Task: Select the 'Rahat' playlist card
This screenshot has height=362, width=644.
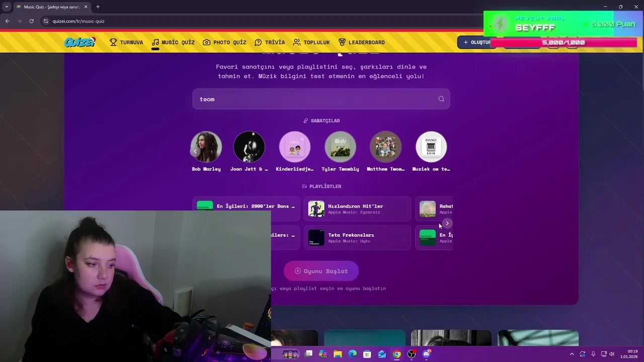Action: 434,209
